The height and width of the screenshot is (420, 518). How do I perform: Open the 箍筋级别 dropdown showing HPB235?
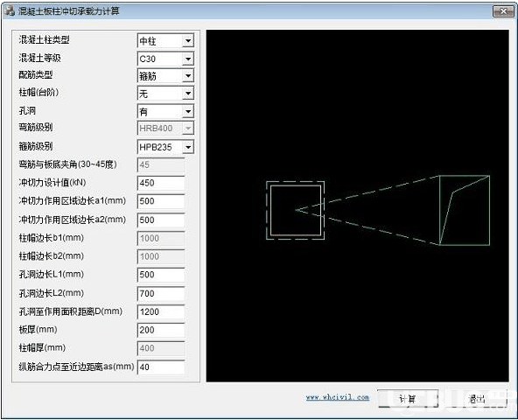pyautogui.click(x=165, y=147)
